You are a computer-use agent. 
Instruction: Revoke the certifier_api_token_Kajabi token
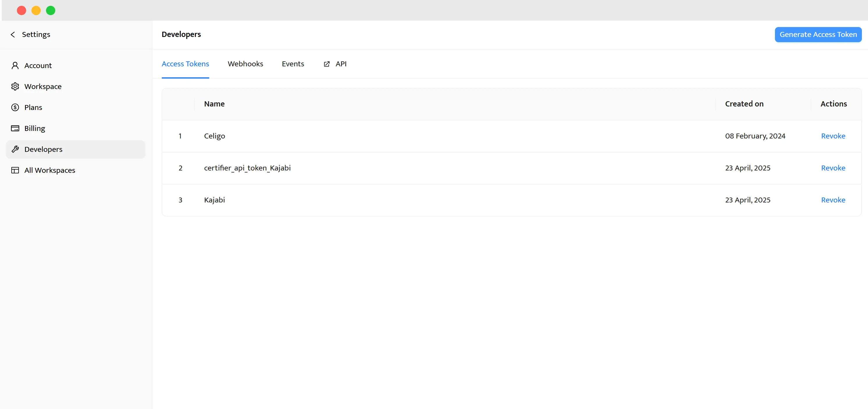[833, 168]
